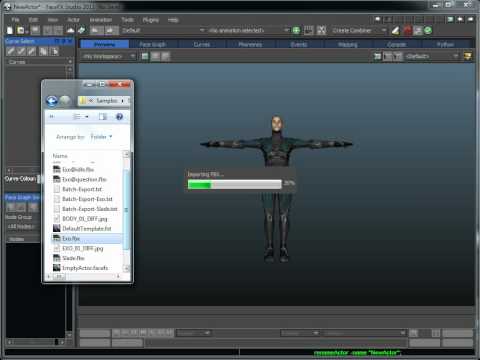Image resolution: width=480 pixels, height=360 pixels.
Task: Click the Importing FBX progress bar
Action: (x=234, y=184)
